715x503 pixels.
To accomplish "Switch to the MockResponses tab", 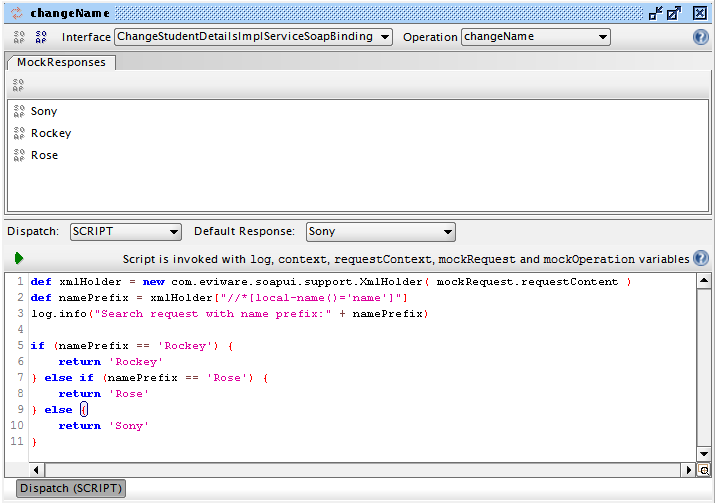I will point(62,62).
